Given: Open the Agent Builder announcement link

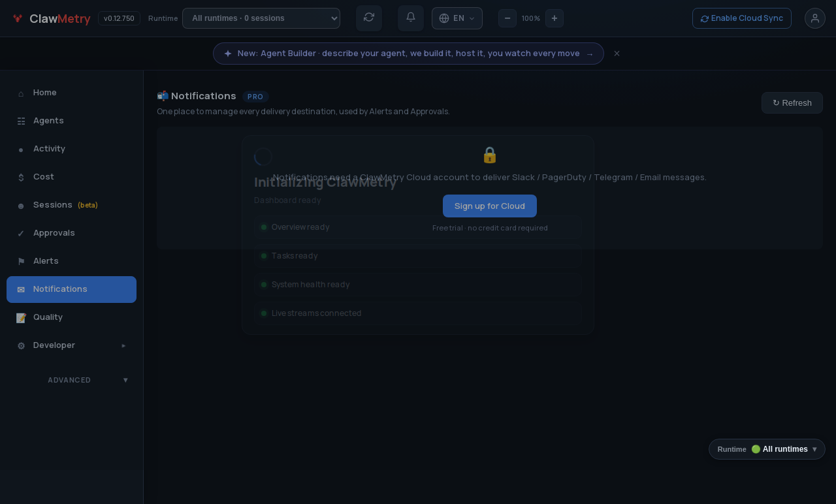Looking at the screenshot, I should pos(408,54).
